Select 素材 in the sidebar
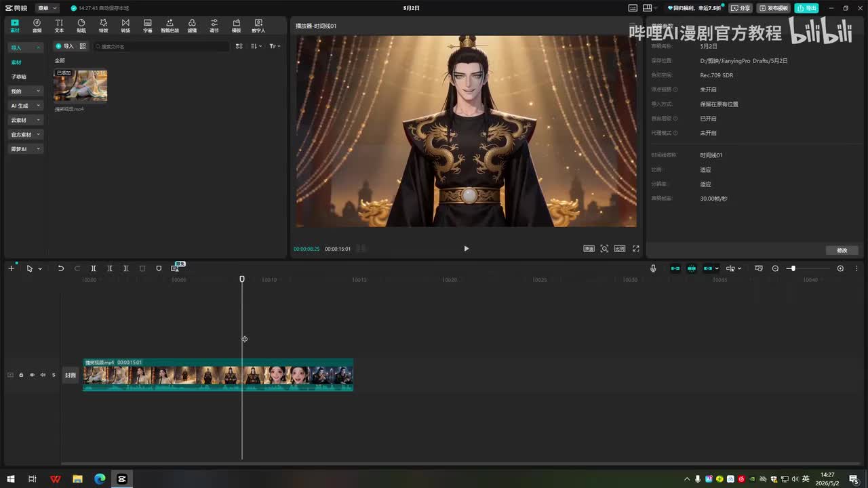The width and height of the screenshot is (868, 488). point(16,62)
